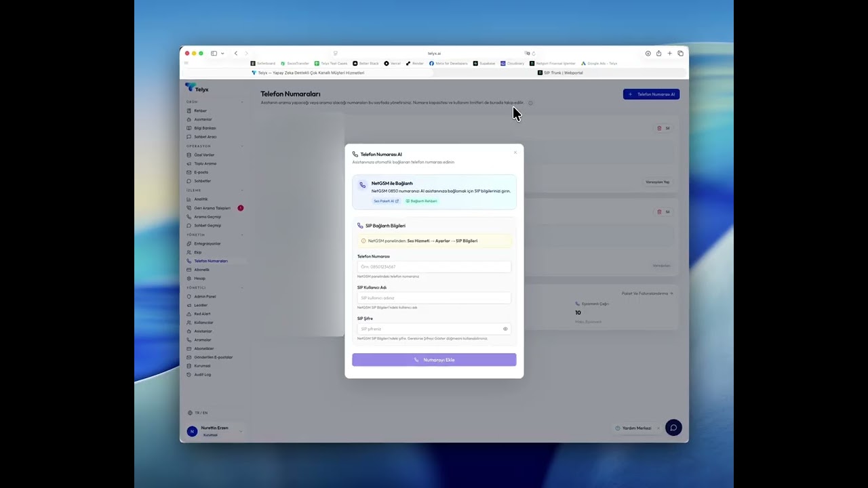The image size is (868, 488).
Task: Click the Safari share icon
Action: coord(658,54)
